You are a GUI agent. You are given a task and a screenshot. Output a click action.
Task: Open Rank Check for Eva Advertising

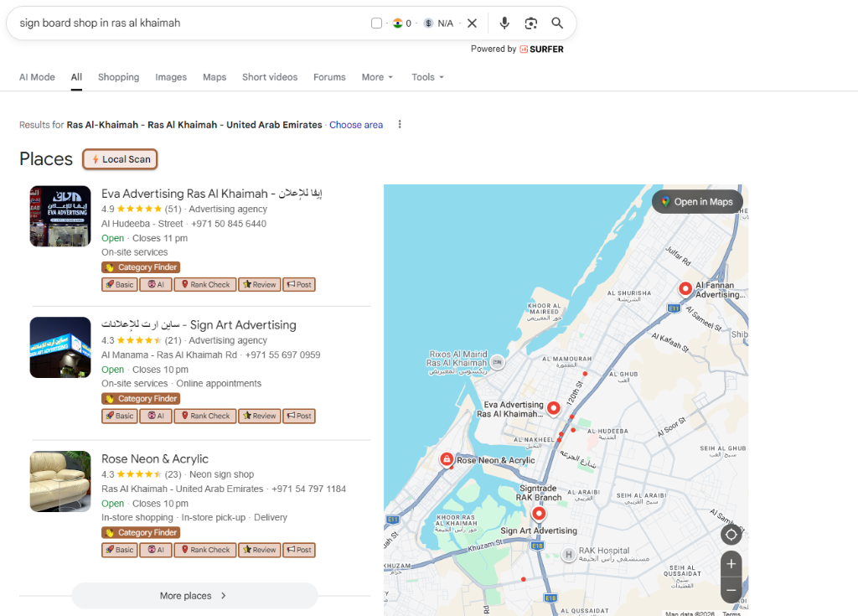tap(205, 285)
